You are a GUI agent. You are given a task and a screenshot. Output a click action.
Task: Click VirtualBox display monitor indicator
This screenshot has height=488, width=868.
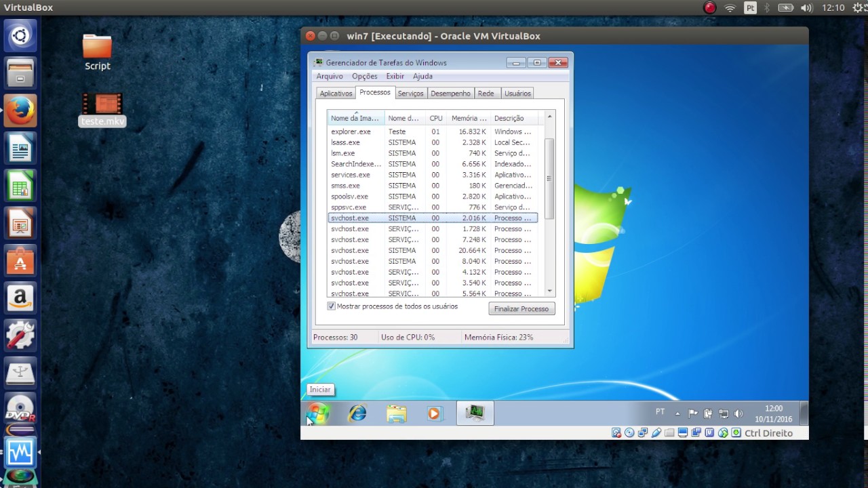(x=683, y=433)
